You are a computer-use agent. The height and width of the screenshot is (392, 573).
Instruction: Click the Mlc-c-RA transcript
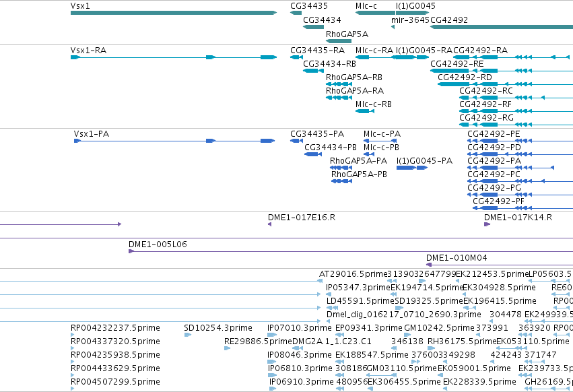pyautogui.click(x=375, y=57)
